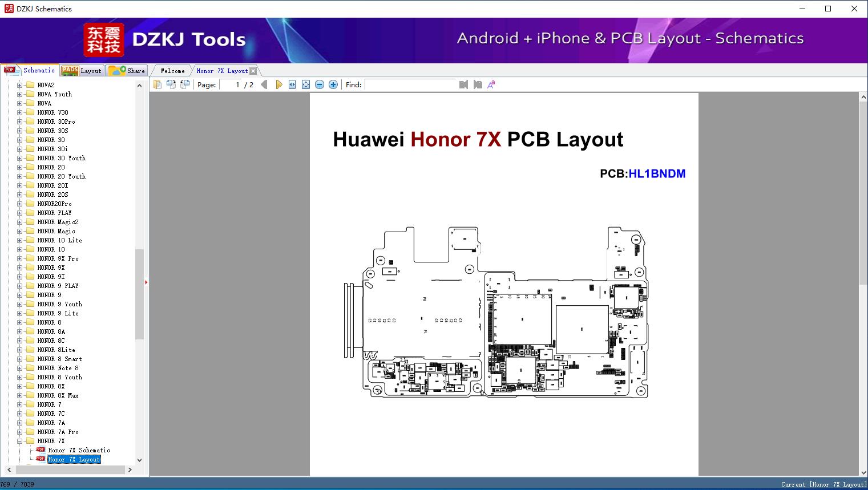Screen dimensions: 868x490
Task: Close the Honor 7X Layout tab
Action: click(x=253, y=71)
